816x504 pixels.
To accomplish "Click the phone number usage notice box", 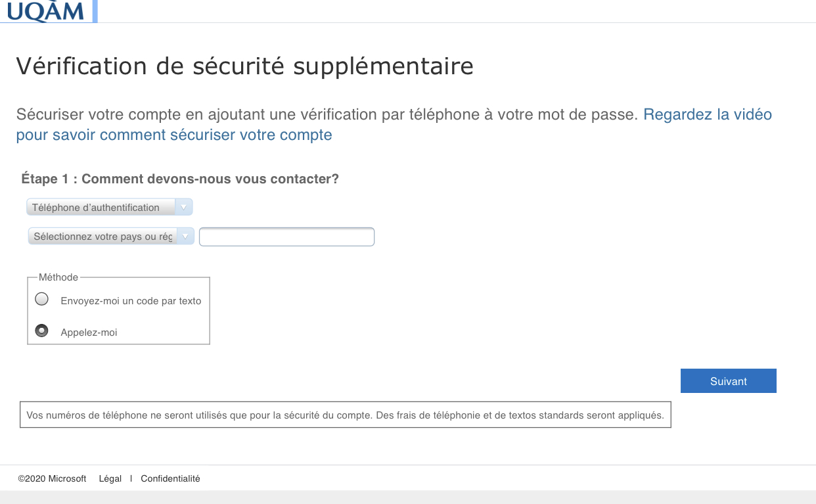I will click(346, 415).
